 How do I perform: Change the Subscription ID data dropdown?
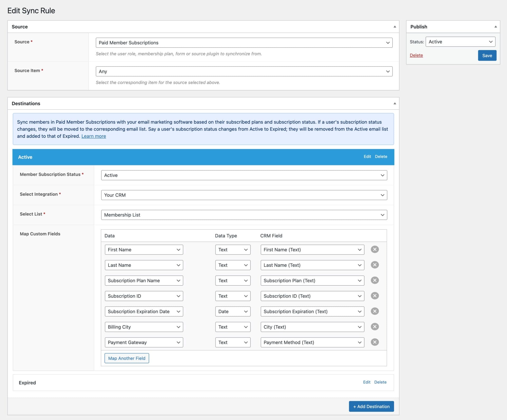point(144,296)
